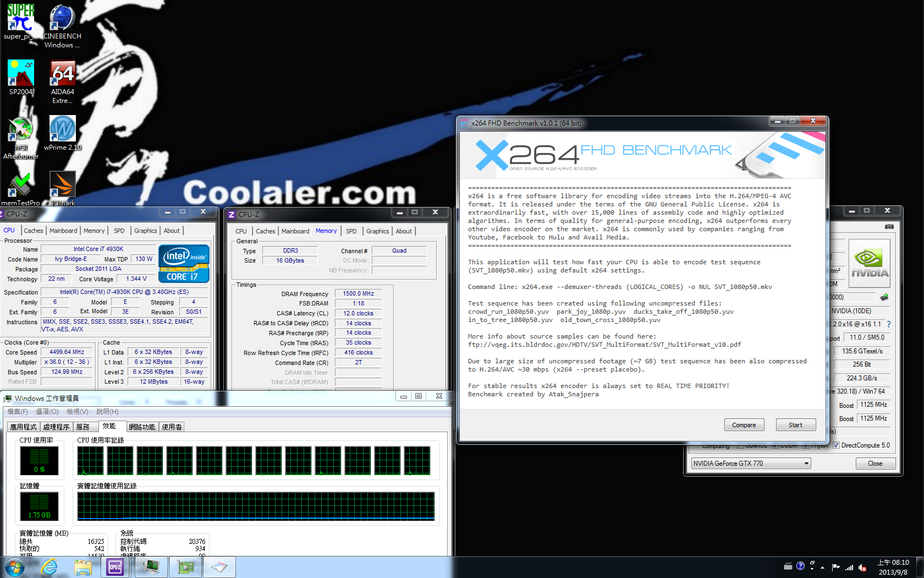This screenshot has width=924, height=578.
Task: Open Mainboard tab in left CPU-Z
Action: (x=63, y=231)
